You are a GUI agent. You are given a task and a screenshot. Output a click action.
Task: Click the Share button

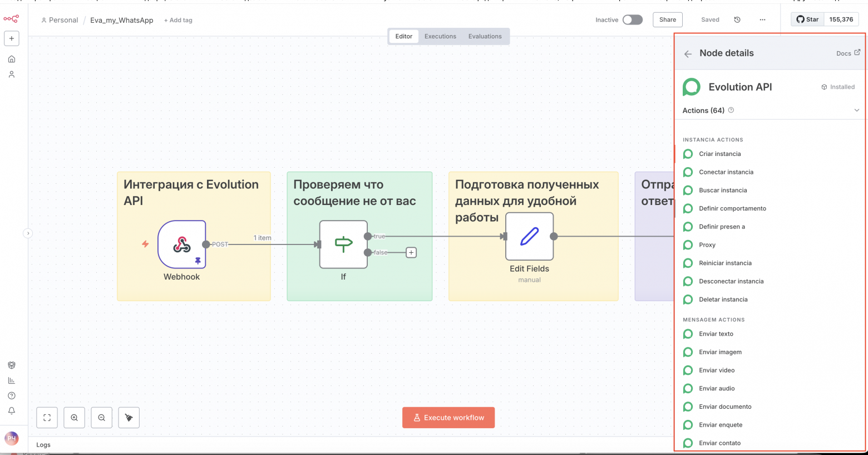click(668, 19)
